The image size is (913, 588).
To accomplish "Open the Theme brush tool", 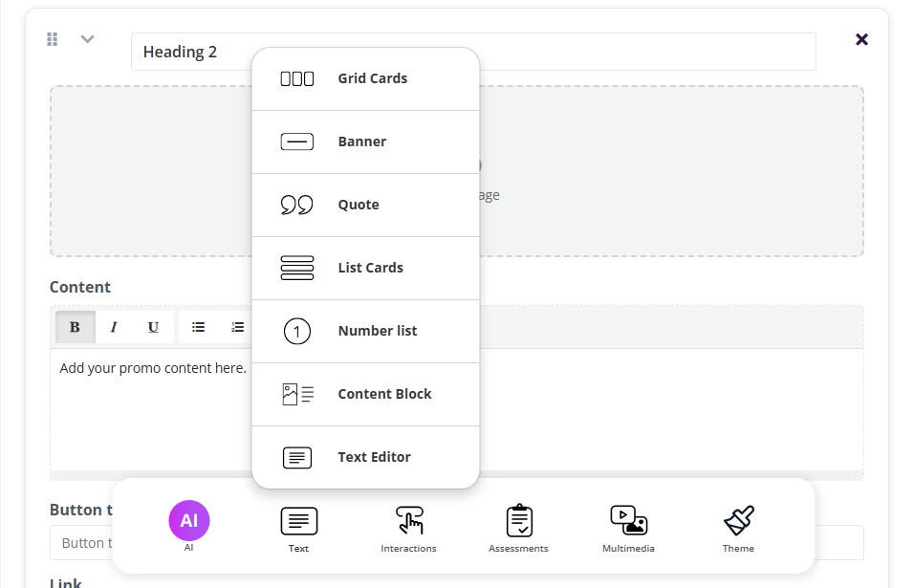I will [x=738, y=522].
